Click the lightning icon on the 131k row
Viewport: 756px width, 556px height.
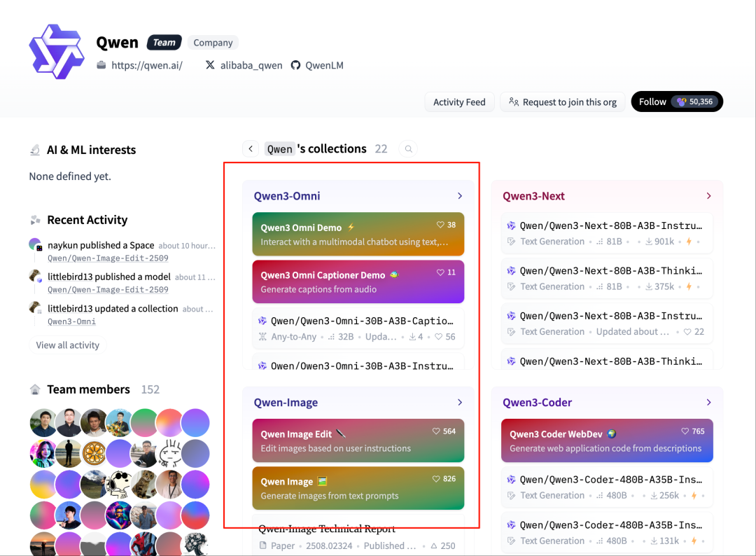pos(694,541)
